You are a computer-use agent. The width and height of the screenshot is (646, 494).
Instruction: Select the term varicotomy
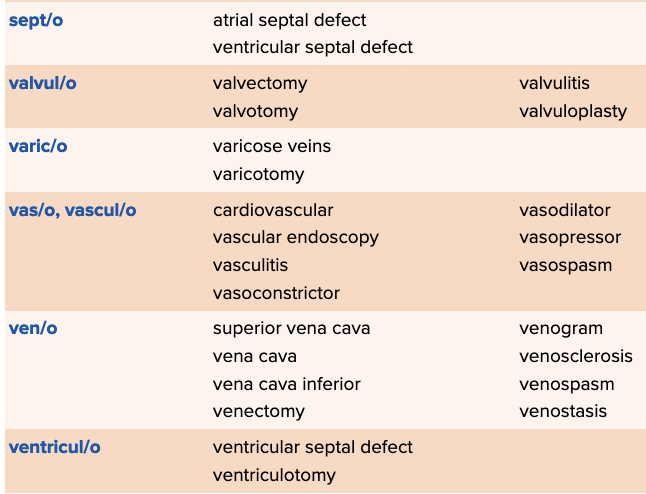pos(258,174)
